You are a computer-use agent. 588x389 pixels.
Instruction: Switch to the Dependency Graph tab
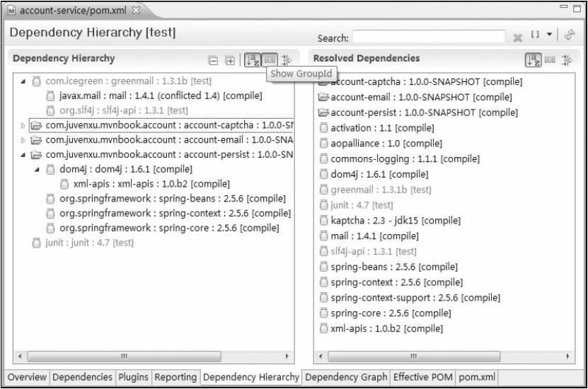point(346,377)
